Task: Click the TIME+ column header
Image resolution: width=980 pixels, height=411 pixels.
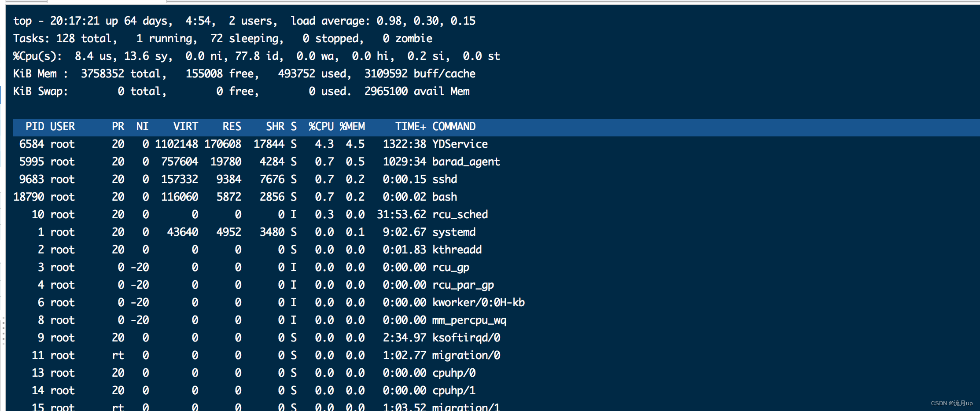Action: (x=411, y=127)
